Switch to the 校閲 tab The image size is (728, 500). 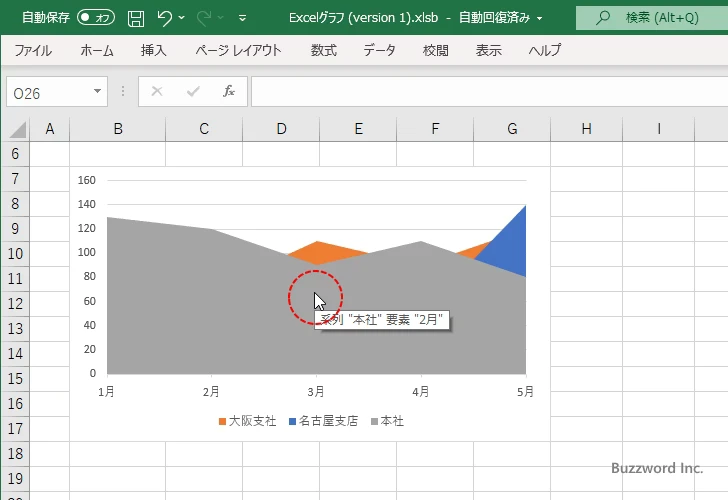tap(436, 50)
